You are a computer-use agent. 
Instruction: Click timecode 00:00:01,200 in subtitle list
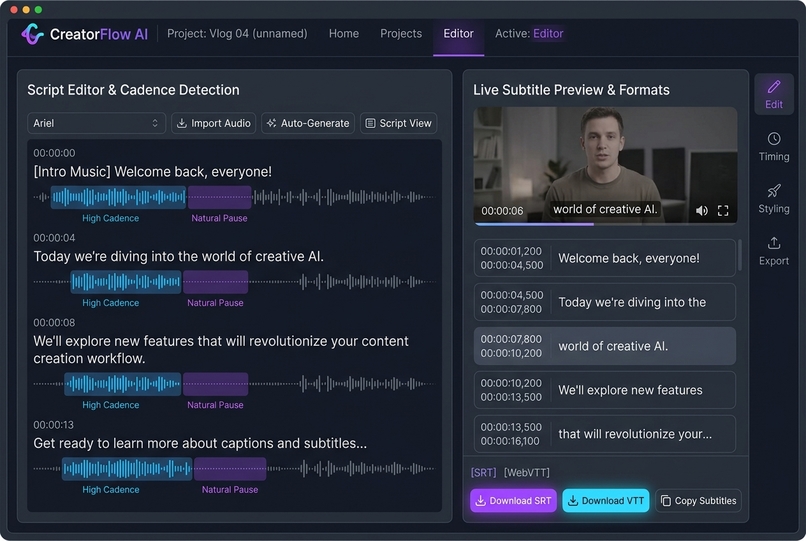click(511, 251)
